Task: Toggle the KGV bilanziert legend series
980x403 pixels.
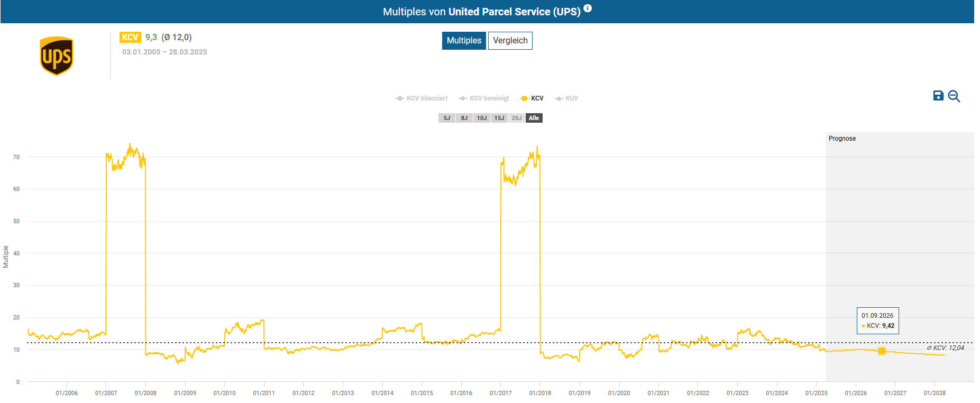Action: click(x=422, y=98)
